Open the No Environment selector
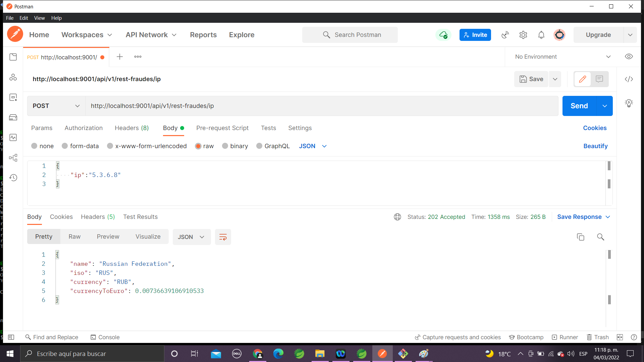 [563, 57]
